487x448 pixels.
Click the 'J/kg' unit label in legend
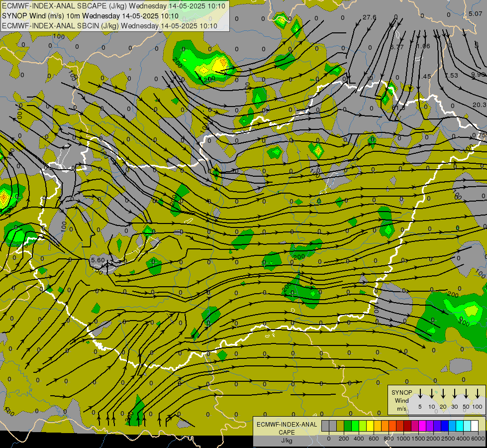point(287,441)
